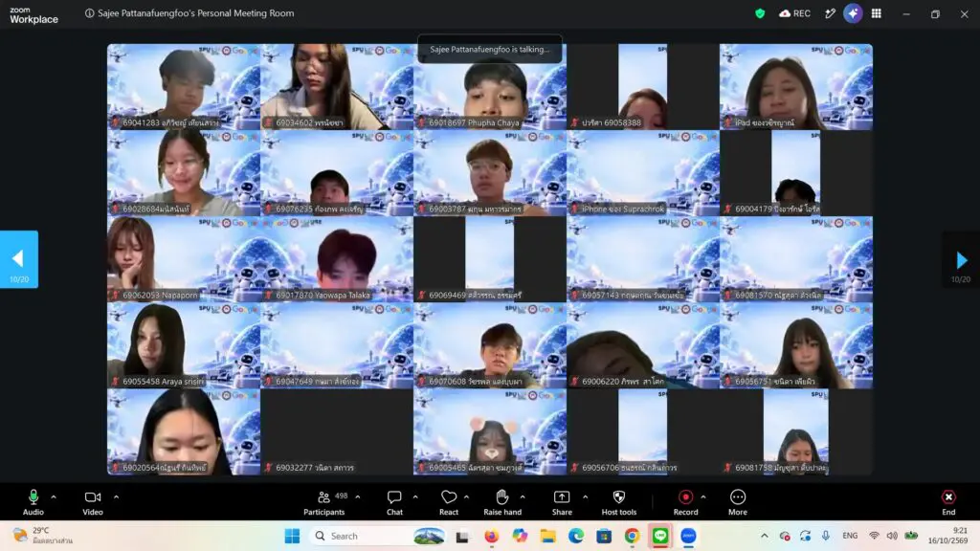Toggle the camera with the Video button

coord(93,502)
